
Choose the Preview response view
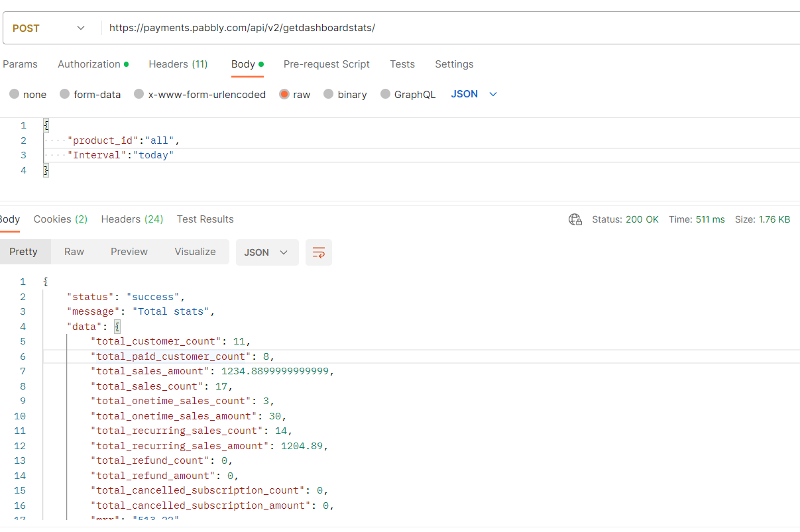pos(129,252)
